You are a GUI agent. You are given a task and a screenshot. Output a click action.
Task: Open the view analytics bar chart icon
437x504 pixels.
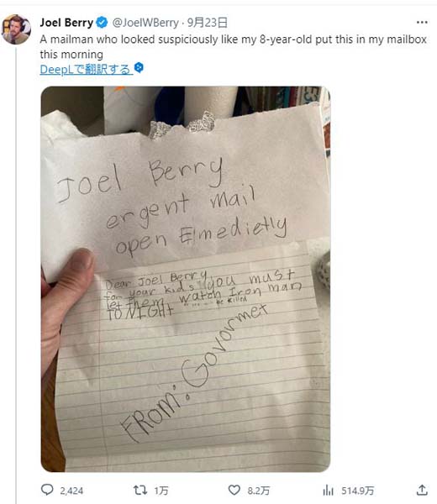point(328,491)
